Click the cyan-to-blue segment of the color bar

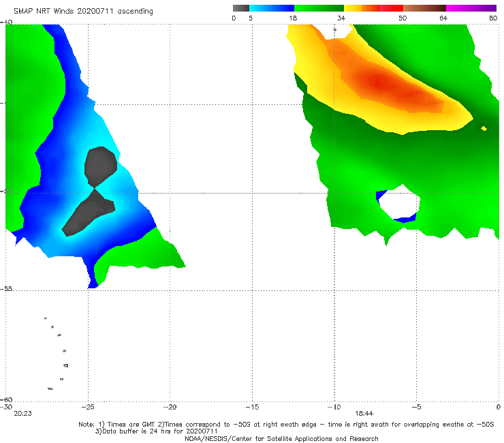[272, 8]
